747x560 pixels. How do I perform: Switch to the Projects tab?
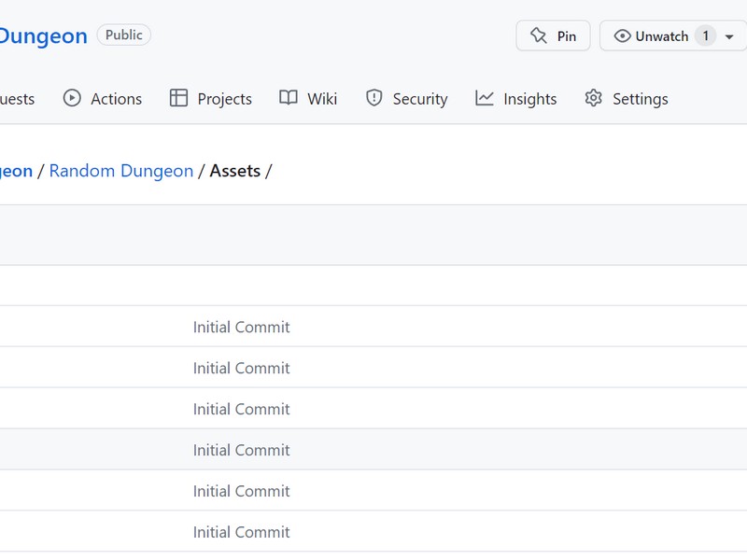(x=211, y=99)
